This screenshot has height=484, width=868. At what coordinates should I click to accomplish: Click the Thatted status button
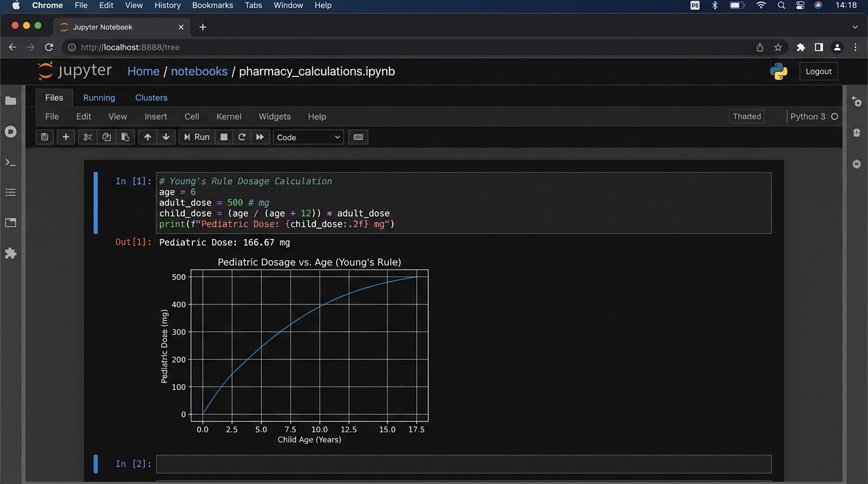(x=747, y=117)
